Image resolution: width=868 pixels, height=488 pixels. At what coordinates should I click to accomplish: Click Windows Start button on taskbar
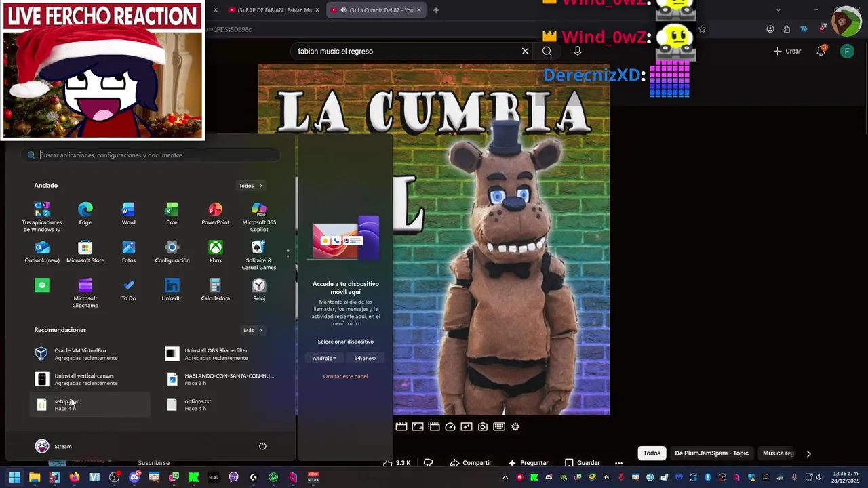tap(15, 477)
